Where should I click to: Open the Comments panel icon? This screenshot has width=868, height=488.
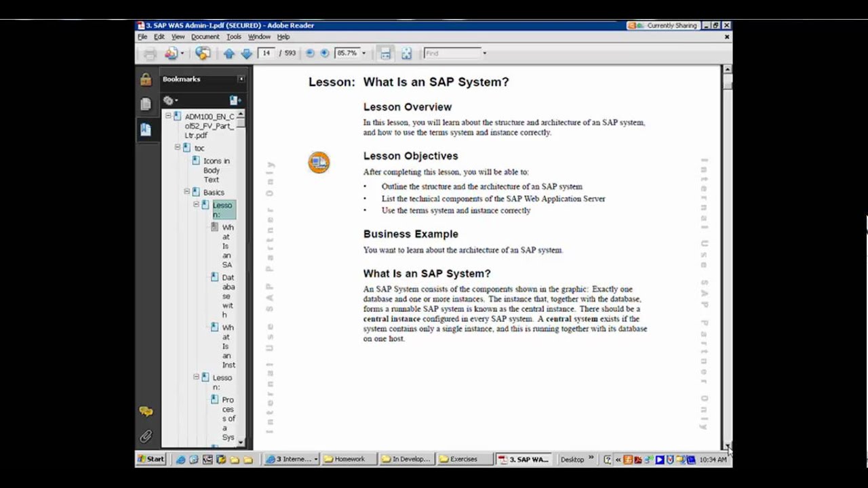146,411
